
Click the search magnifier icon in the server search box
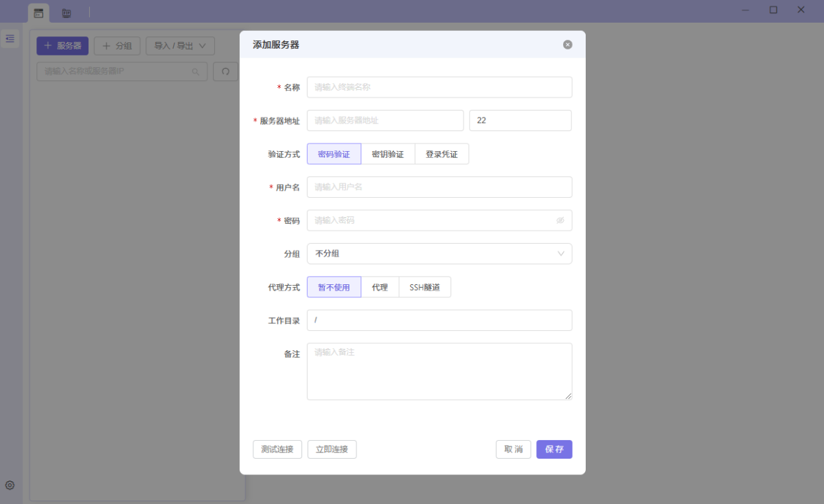196,71
